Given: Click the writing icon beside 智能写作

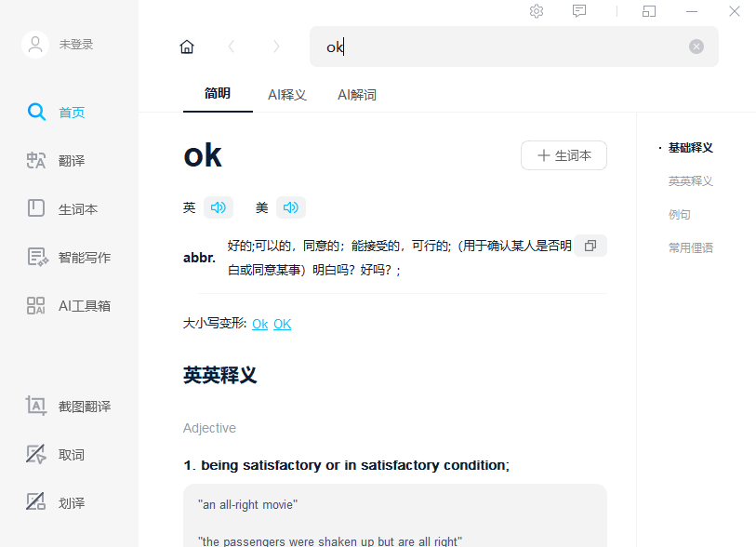Looking at the screenshot, I should click(37, 257).
